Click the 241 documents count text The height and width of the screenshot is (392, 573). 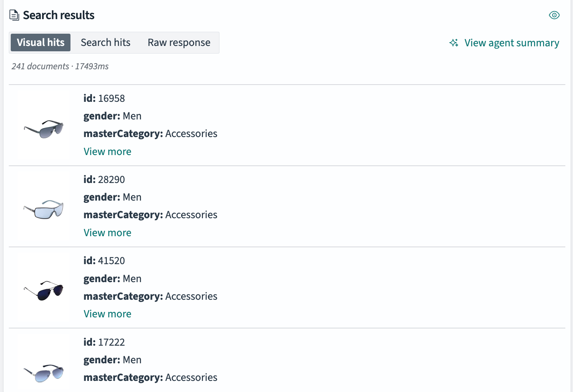click(x=40, y=66)
